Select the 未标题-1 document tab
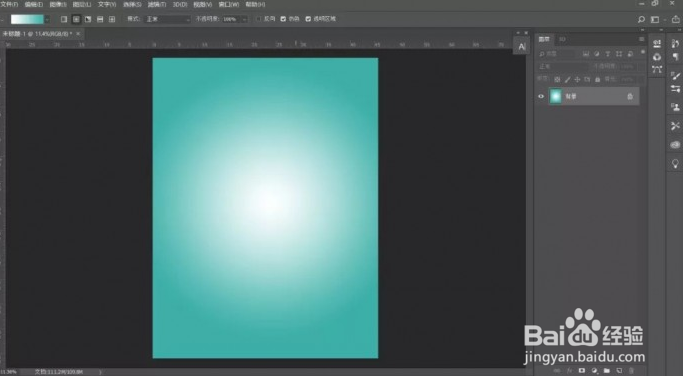683x381 pixels. (37, 34)
